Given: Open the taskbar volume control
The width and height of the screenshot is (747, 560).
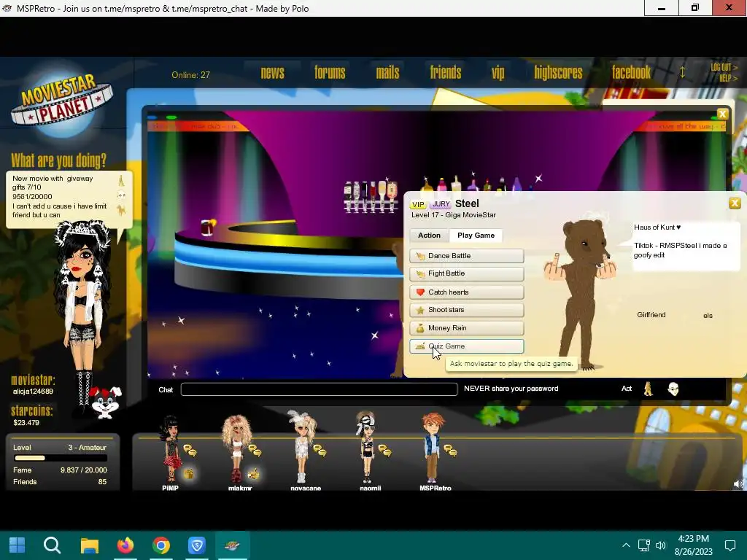Looking at the screenshot, I should (661, 545).
